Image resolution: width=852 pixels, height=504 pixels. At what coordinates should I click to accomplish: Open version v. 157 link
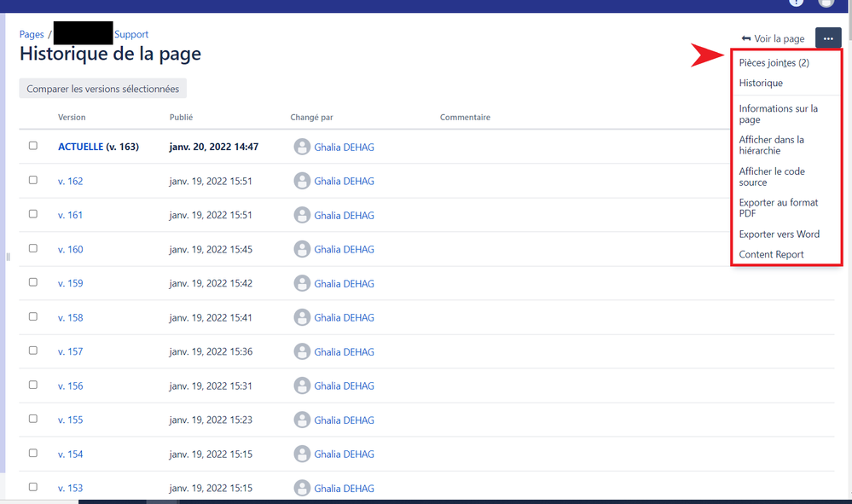coord(71,352)
